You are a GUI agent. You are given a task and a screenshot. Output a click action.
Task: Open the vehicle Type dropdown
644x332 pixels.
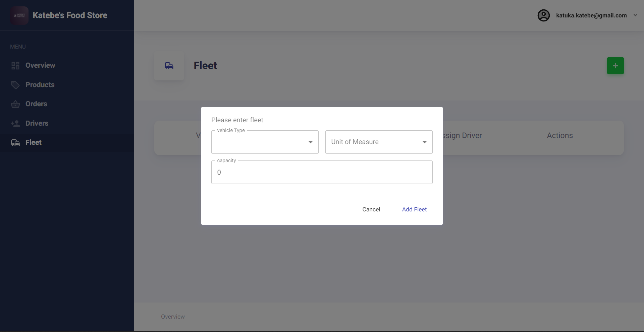pos(265,142)
